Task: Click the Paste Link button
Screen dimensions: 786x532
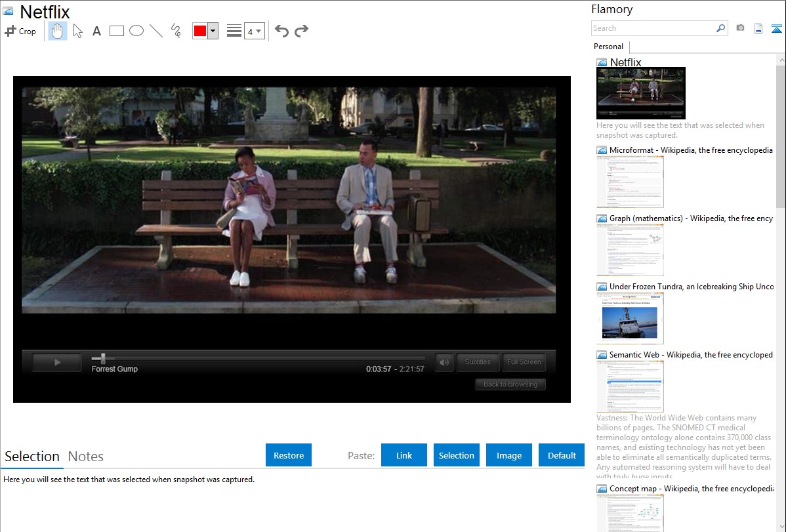Action: tap(404, 455)
